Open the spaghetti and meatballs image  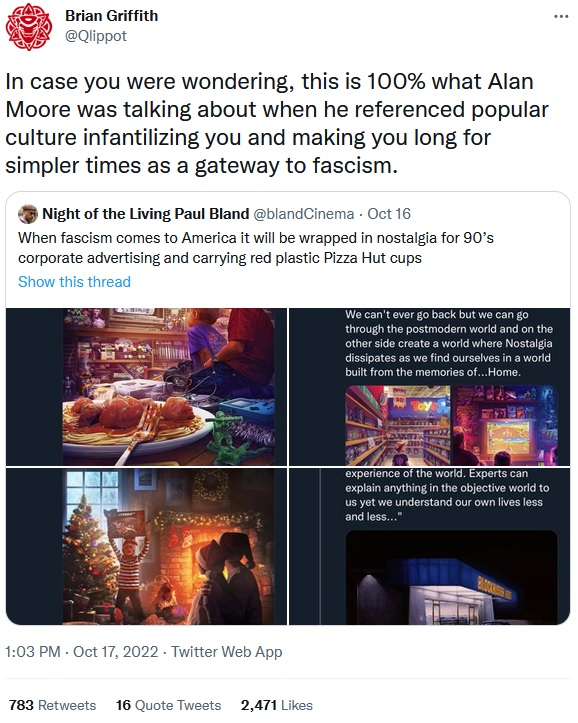point(147,386)
